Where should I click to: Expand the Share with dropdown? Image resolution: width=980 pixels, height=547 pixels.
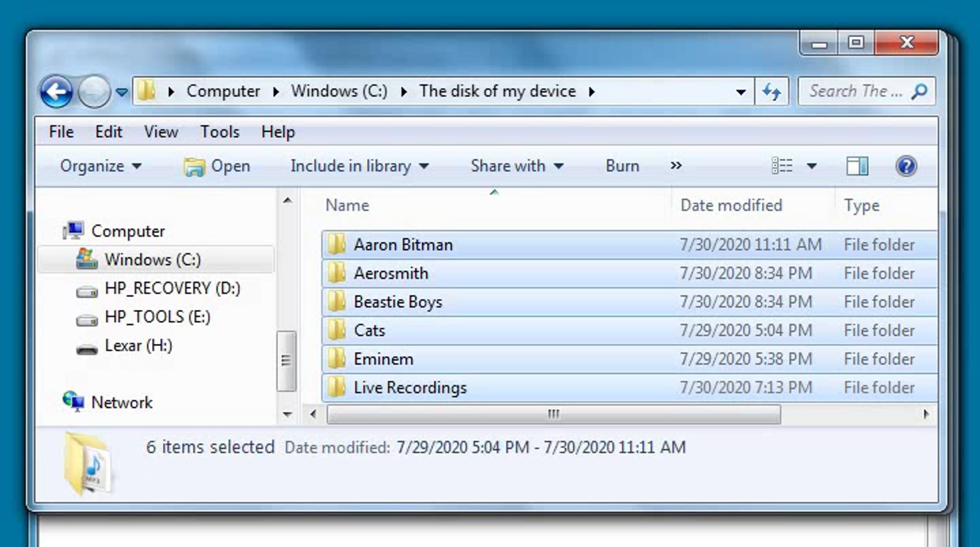pyautogui.click(x=517, y=166)
